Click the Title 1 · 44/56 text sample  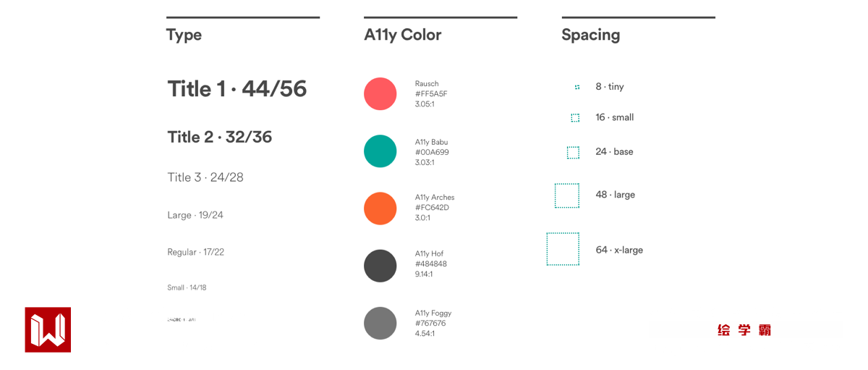237,89
